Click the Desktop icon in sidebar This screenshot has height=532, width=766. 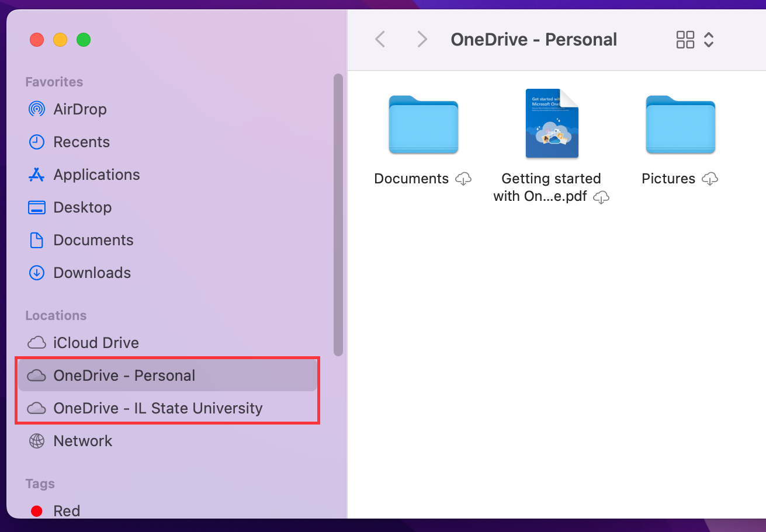[x=36, y=207]
